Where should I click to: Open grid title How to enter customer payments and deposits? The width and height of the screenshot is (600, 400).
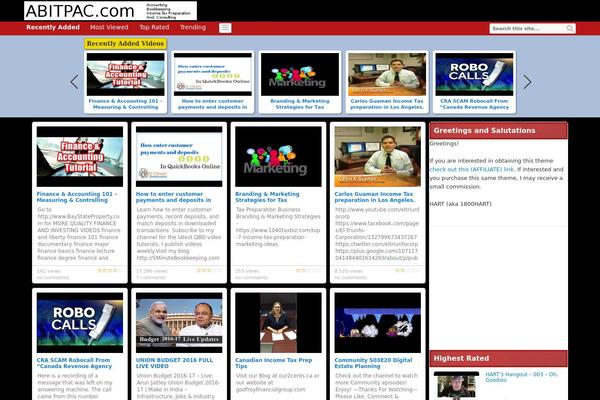[x=173, y=197]
